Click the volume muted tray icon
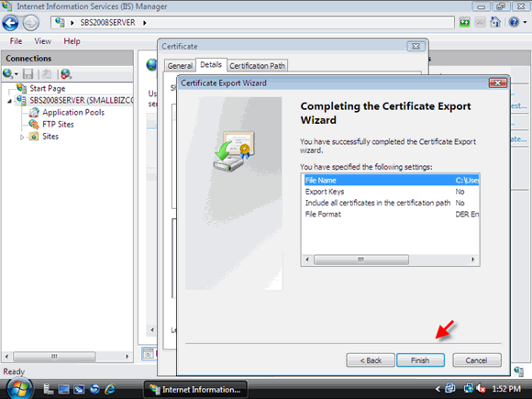Image resolution: width=532 pixels, height=399 pixels. pos(481,389)
